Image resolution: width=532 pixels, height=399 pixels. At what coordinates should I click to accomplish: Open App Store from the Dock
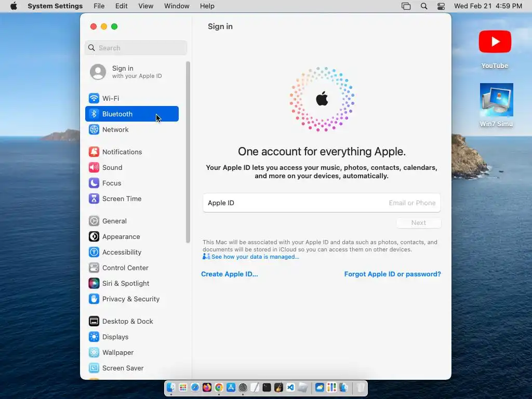coord(231,388)
